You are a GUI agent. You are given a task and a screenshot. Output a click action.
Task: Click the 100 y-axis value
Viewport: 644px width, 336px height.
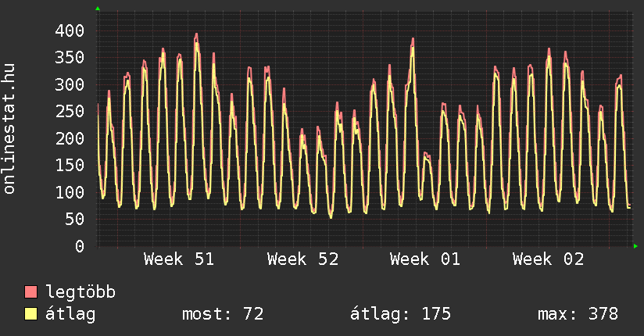[x=69, y=192]
